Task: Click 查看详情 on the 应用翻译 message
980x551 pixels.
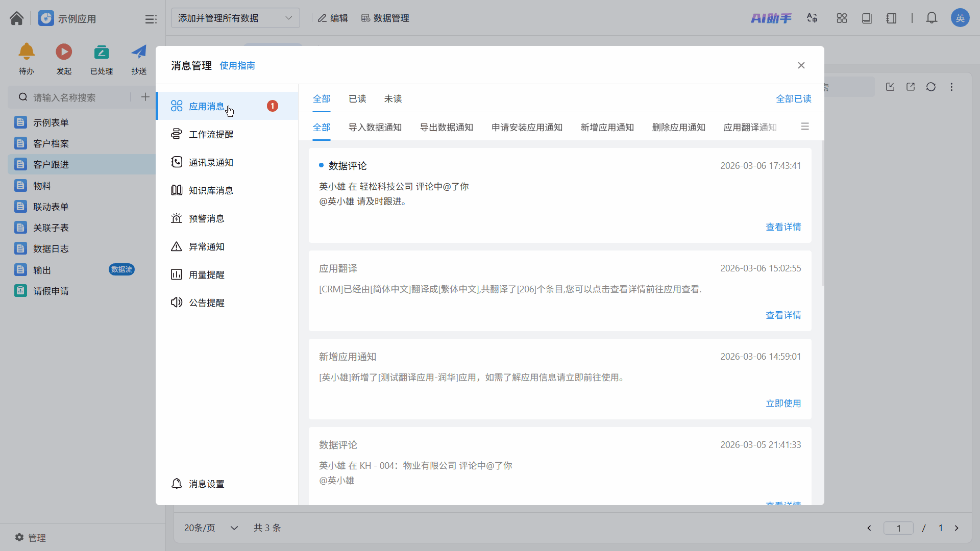Action: point(783,315)
